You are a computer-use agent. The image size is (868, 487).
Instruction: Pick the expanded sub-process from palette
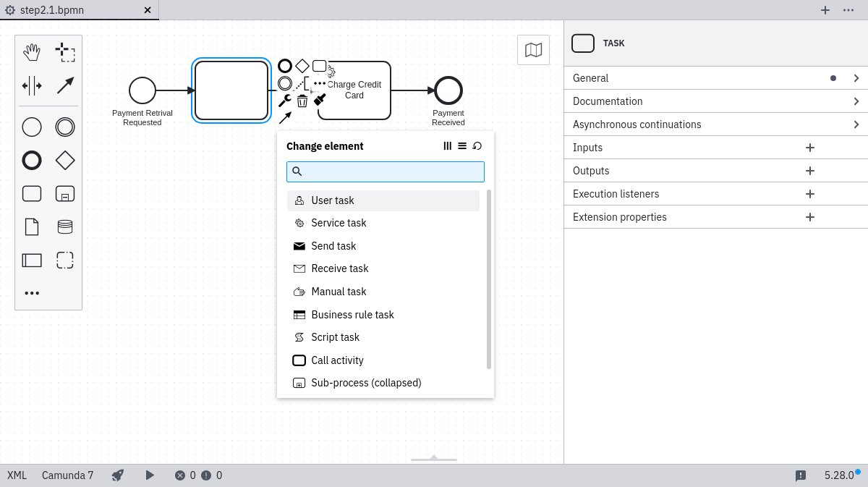pos(65,193)
